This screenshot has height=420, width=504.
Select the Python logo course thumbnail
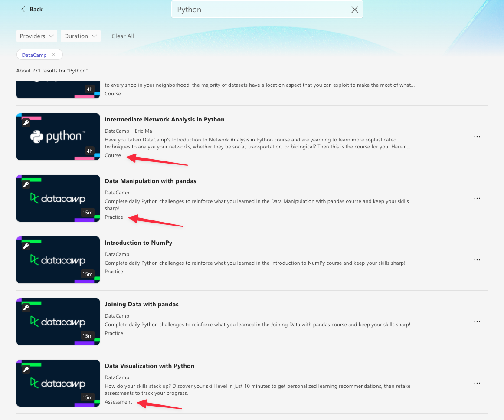[x=58, y=137]
